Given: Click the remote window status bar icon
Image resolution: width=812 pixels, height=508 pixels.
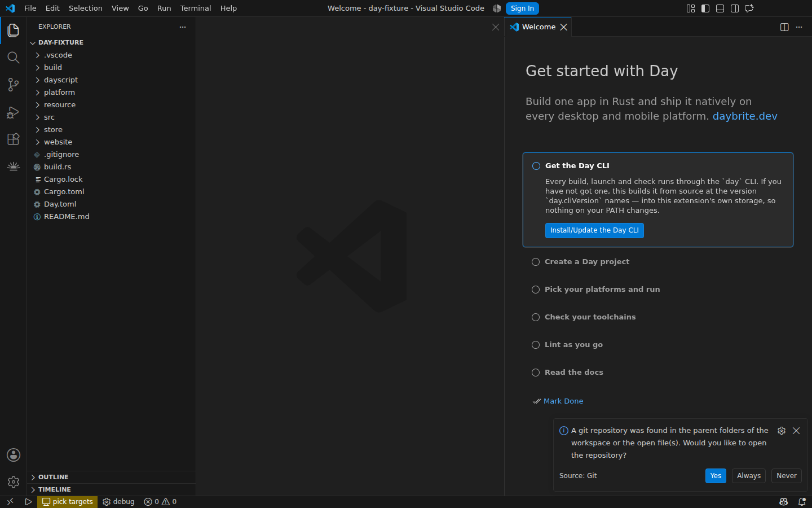Looking at the screenshot, I should [10, 502].
